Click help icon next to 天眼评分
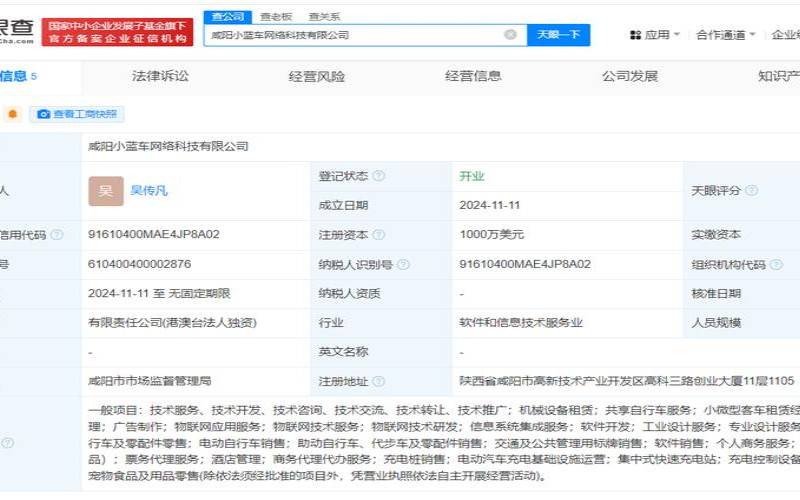The image size is (800, 500). click(751, 190)
